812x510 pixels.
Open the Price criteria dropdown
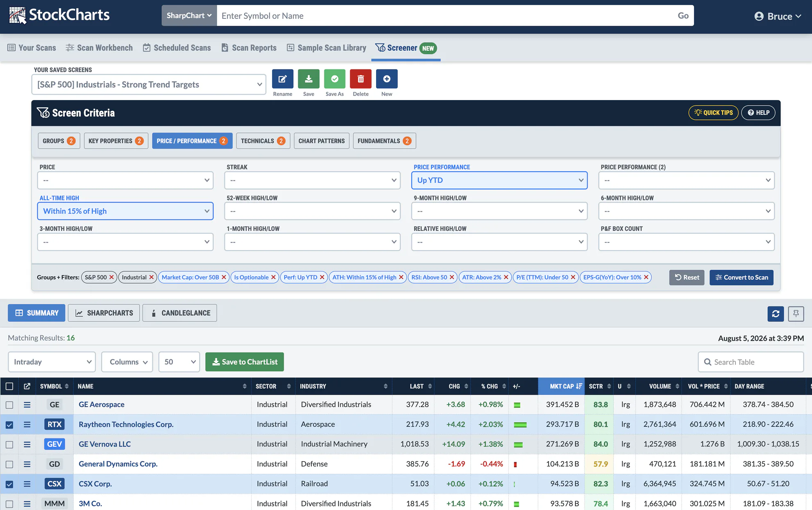pyautogui.click(x=125, y=180)
